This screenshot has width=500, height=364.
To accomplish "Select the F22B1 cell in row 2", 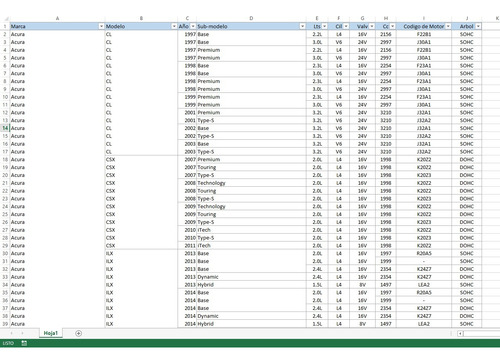I will pos(424,34).
